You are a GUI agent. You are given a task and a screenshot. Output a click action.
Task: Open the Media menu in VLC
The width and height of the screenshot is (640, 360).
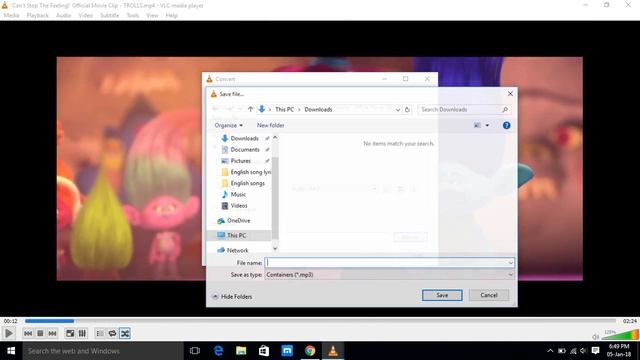pyautogui.click(x=11, y=16)
